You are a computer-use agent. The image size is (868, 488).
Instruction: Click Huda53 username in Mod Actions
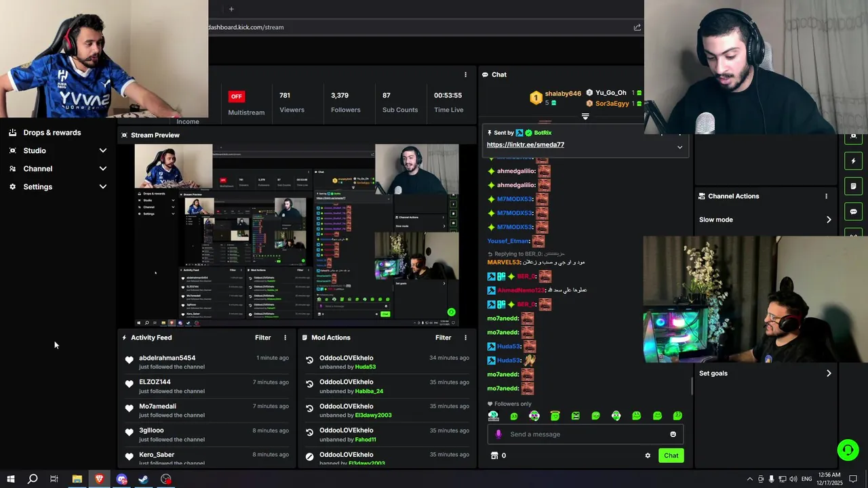366,367
